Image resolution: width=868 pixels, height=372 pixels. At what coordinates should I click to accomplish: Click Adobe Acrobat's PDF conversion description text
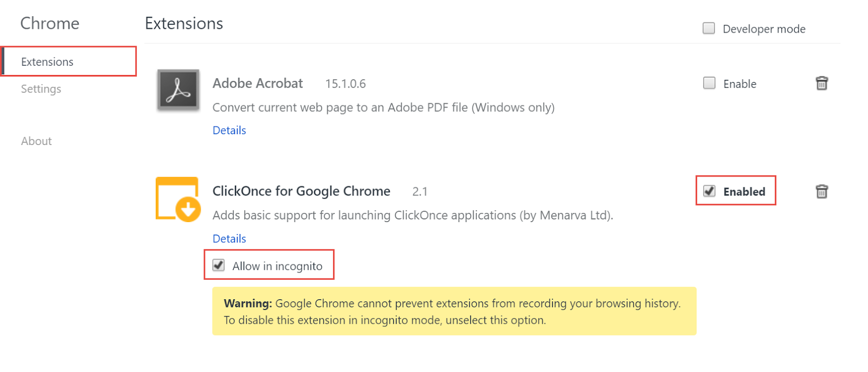(x=383, y=108)
